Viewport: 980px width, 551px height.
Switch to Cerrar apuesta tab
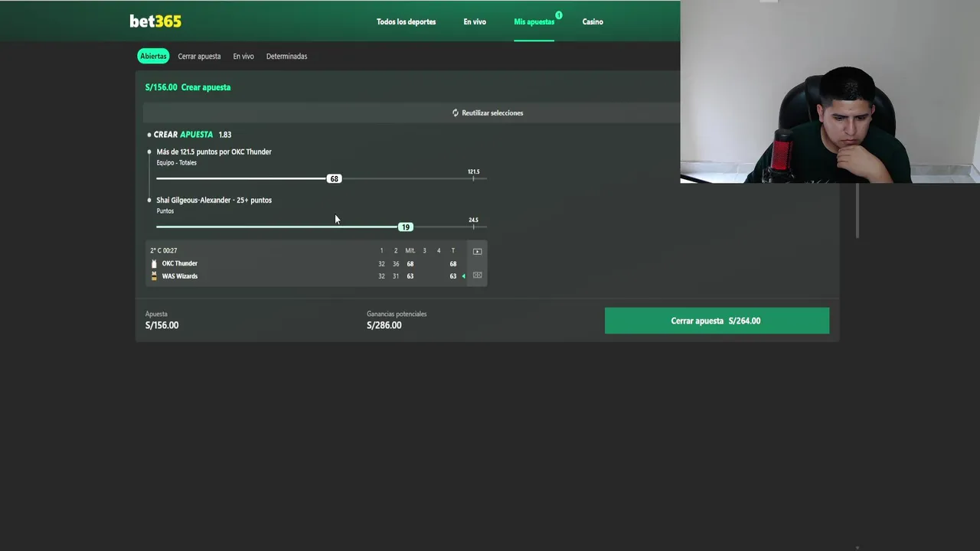click(199, 56)
